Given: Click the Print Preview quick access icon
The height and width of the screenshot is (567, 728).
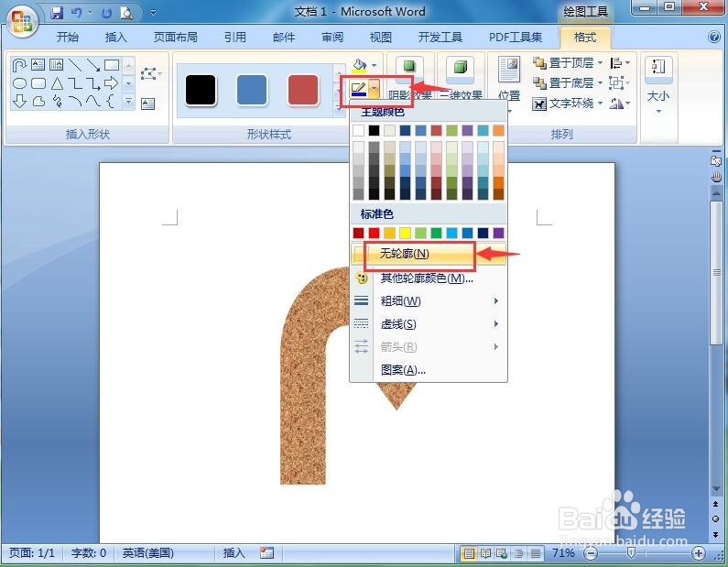Looking at the screenshot, I should [126, 13].
